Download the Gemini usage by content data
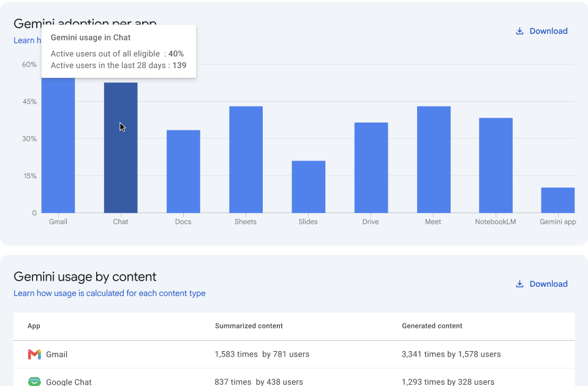588x386 pixels. click(x=542, y=284)
